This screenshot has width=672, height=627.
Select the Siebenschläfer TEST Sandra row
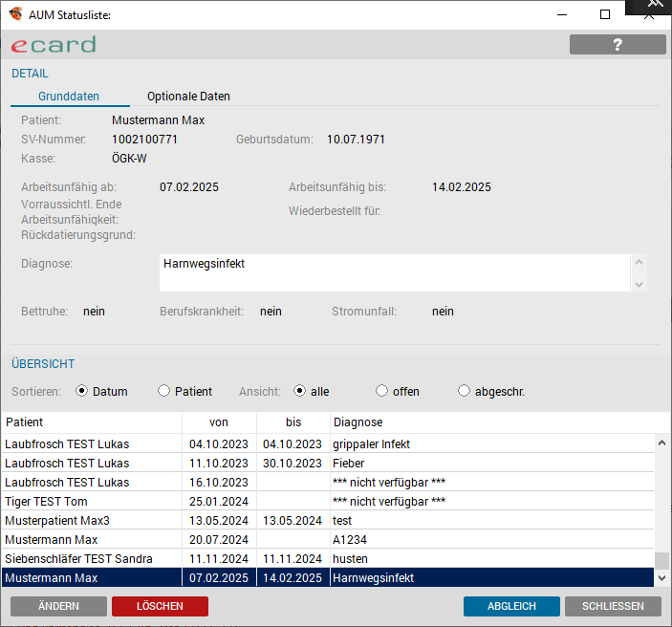(x=328, y=558)
